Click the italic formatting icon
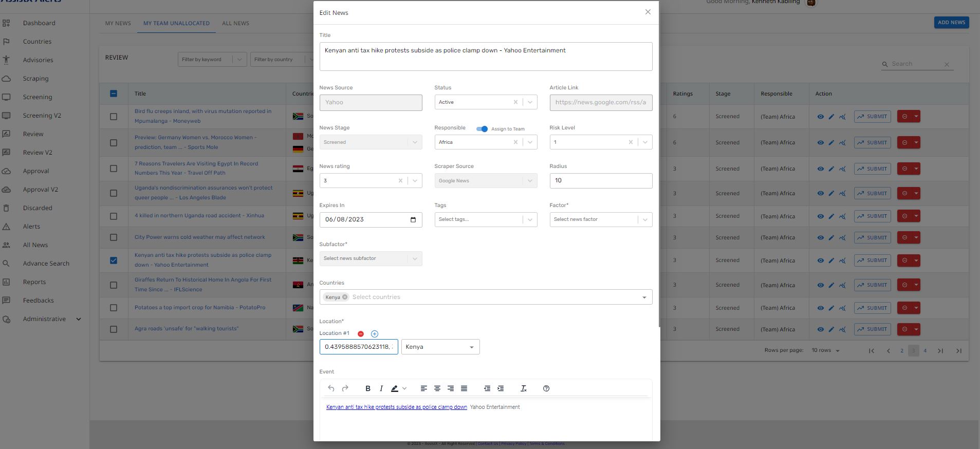 click(x=381, y=388)
